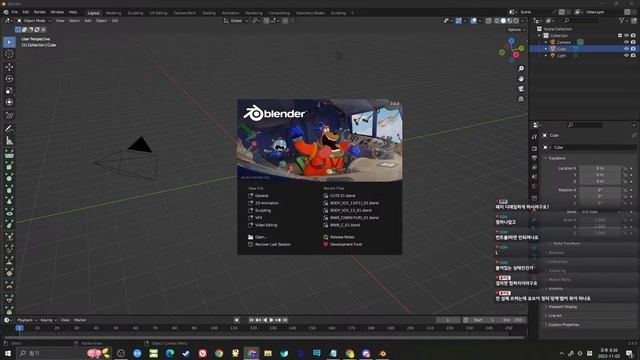Image resolution: width=640 pixels, height=360 pixels.
Task: Select the Transform tool
Action: click(9, 102)
